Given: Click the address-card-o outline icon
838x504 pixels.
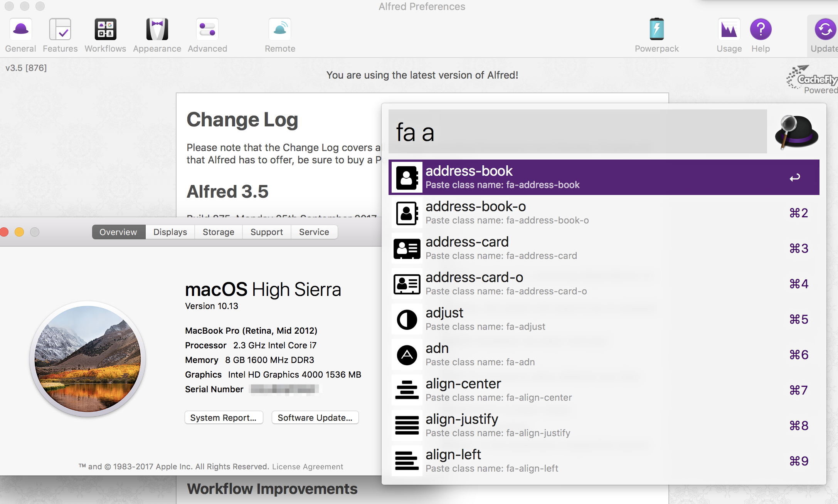Looking at the screenshot, I should (407, 284).
